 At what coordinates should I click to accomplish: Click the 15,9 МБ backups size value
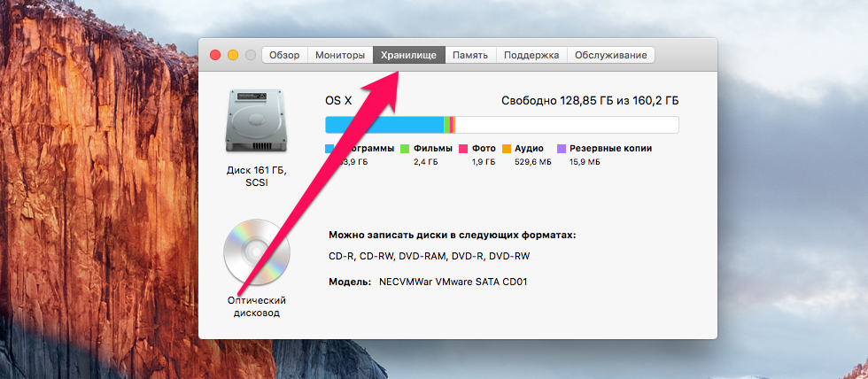coord(585,162)
